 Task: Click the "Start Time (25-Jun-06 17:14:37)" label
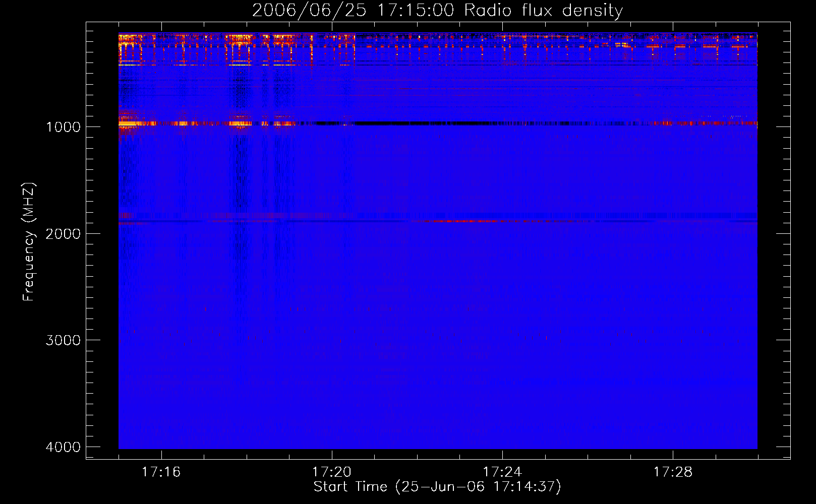[437, 487]
